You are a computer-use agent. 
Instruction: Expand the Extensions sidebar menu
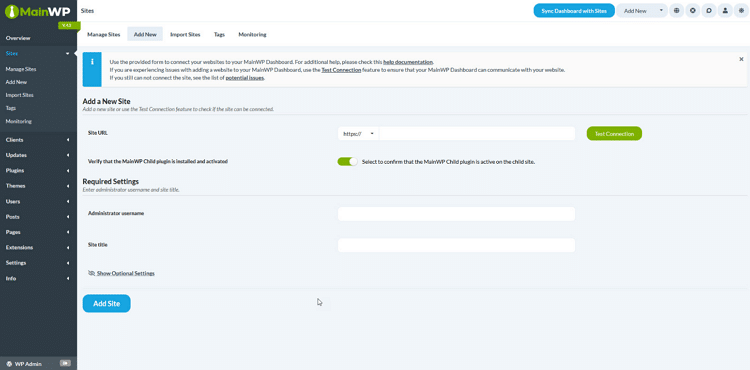pyautogui.click(x=68, y=248)
